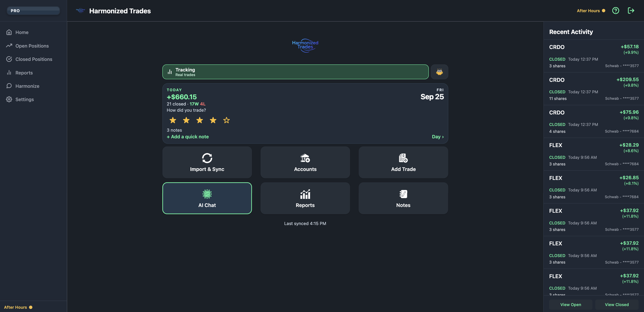Click the Open Positions trend-arrow icon
Screen dimensions: 644x312
9,46
